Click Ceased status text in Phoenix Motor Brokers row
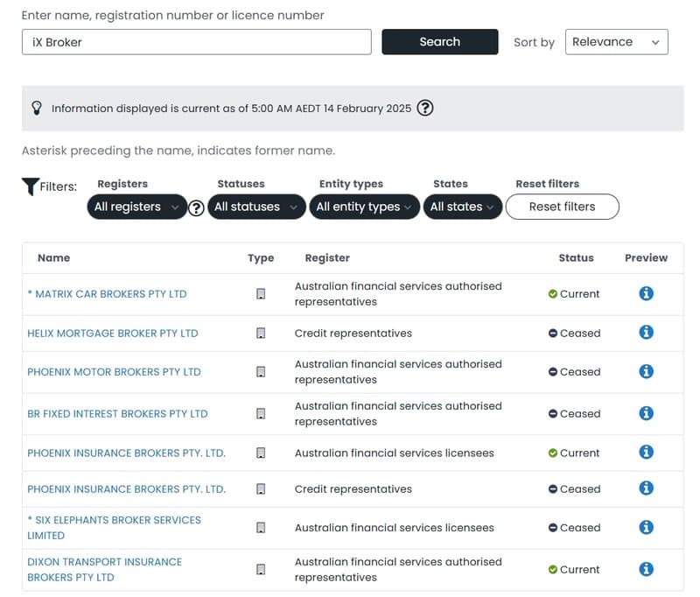 580,372
